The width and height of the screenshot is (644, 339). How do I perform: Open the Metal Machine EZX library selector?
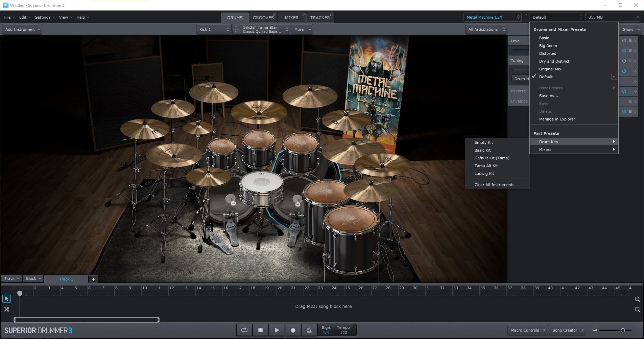[493, 17]
